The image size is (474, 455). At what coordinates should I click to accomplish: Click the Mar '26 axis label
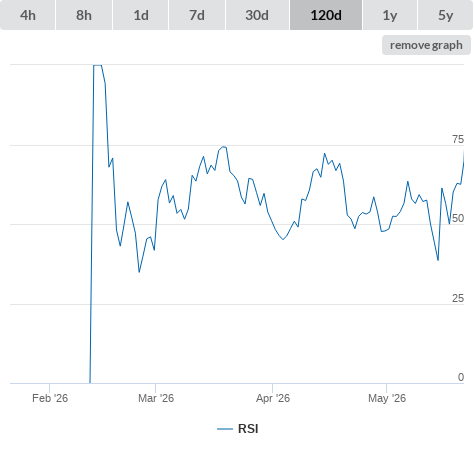click(x=156, y=398)
